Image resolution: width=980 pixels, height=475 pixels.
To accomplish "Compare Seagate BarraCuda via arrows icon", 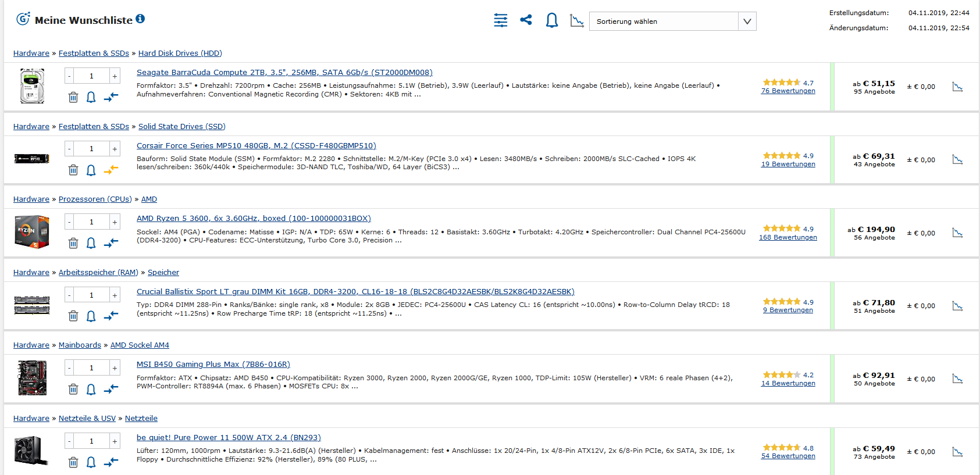I will [111, 97].
